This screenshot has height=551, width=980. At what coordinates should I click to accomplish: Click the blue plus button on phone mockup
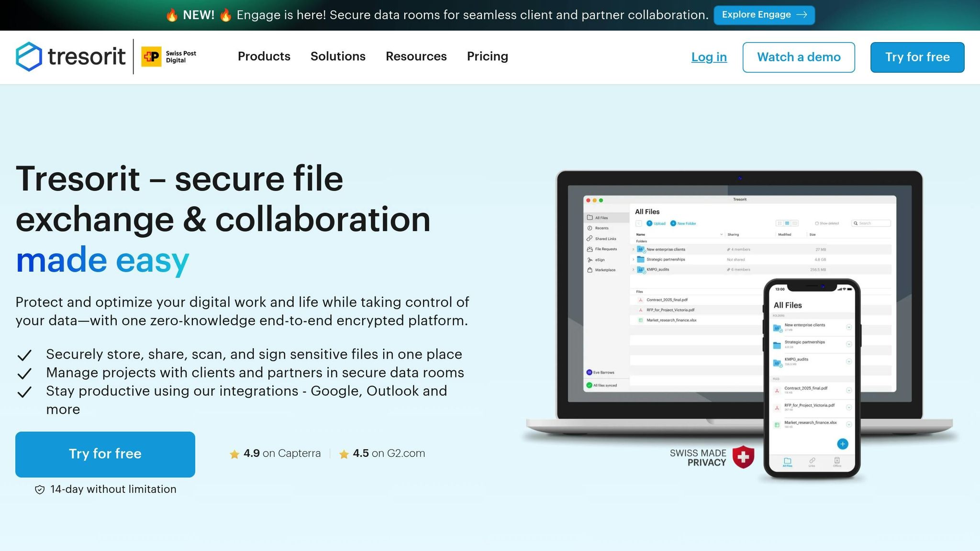click(842, 444)
